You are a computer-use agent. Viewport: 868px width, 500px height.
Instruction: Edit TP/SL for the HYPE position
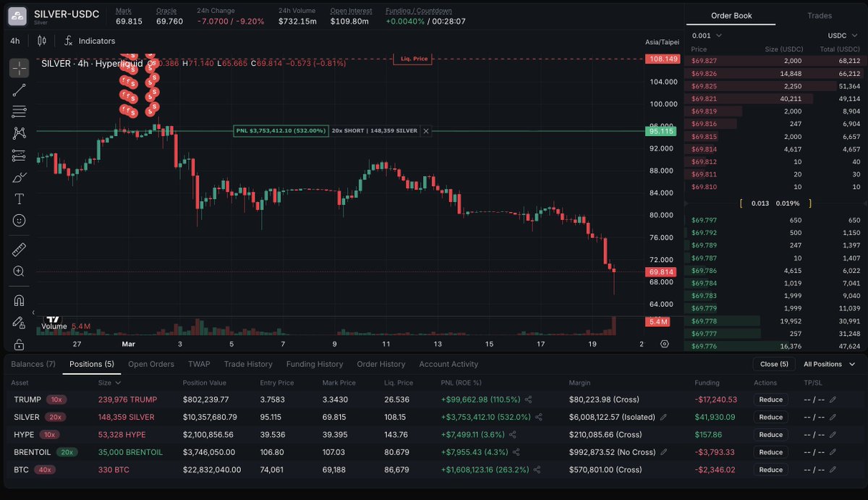click(833, 435)
